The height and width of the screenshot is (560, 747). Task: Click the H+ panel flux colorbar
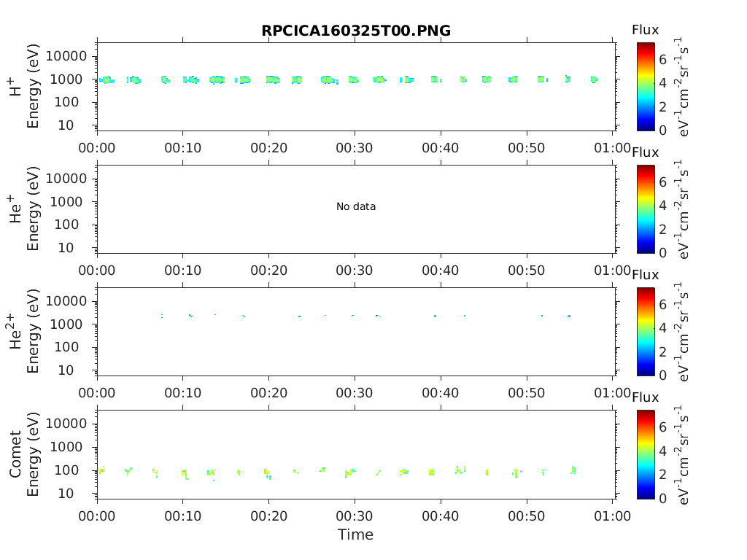tap(646, 87)
